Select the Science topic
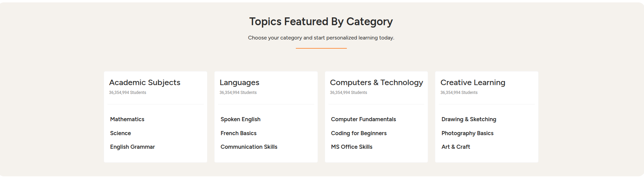This screenshot has width=644, height=177. click(x=120, y=133)
